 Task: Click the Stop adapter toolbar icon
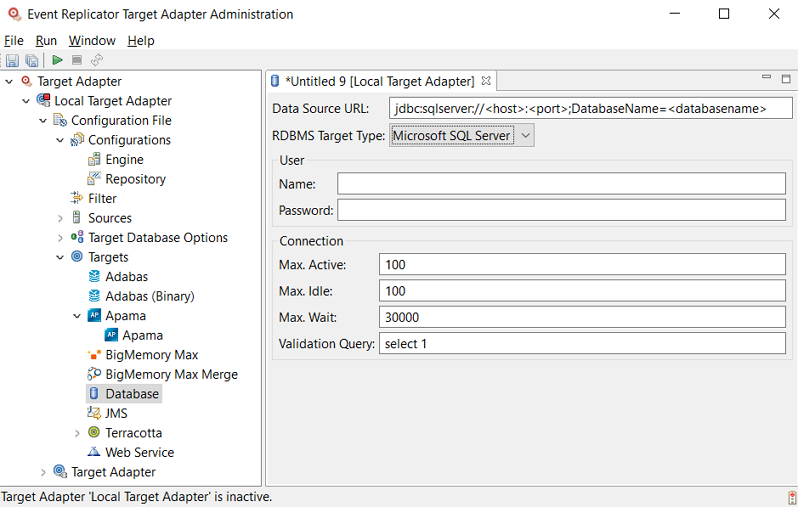pyautogui.click(x=77, y=61)
